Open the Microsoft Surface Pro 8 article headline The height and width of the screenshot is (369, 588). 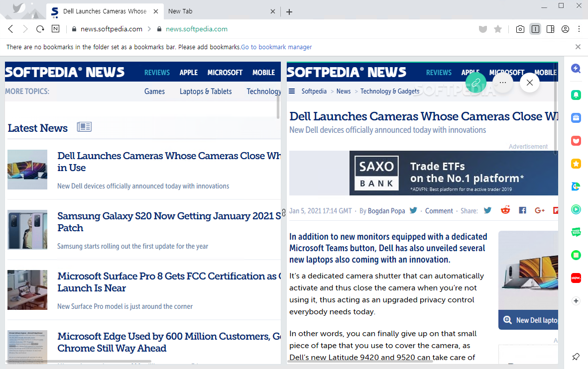pyautogui.click(x=169, y=282)
